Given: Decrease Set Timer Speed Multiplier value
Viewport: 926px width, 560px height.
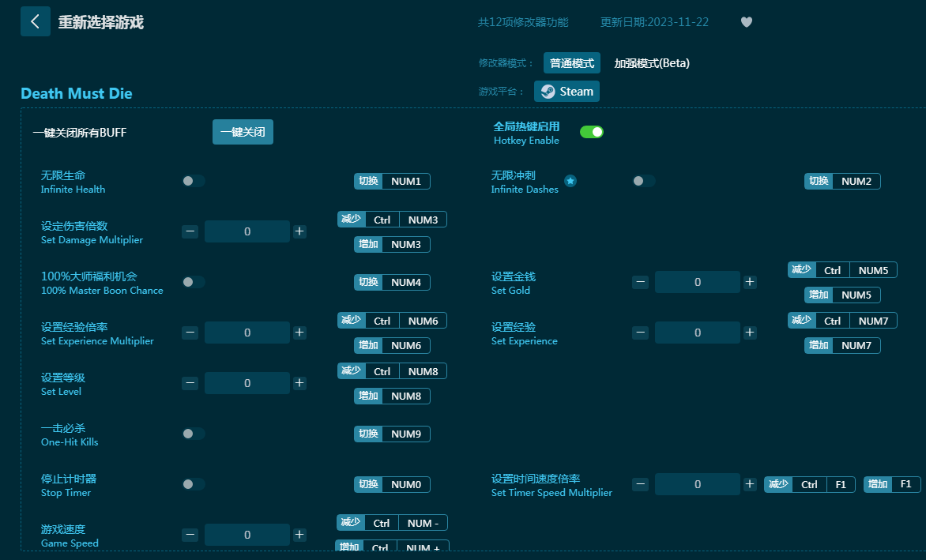Looking at the screenshot, I should (x=640, y=484).
